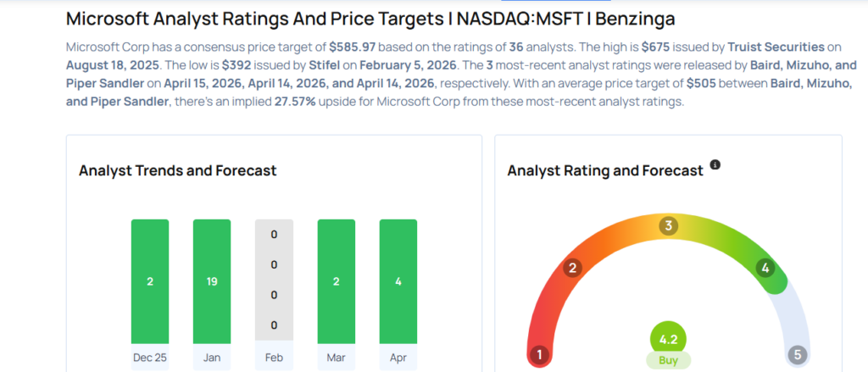The image size is (868, 372).
Task: Click the Jan bar showing 19
Action: point(212,280)
